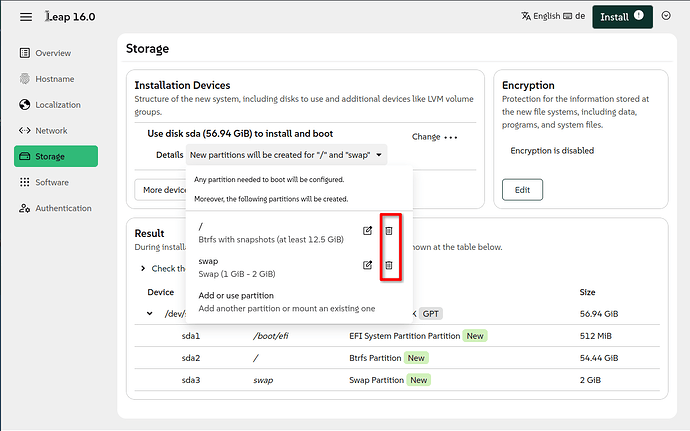Screen dimensions: 690x431
Task: Click the Authentication user icon
Action: coord(25,208)
